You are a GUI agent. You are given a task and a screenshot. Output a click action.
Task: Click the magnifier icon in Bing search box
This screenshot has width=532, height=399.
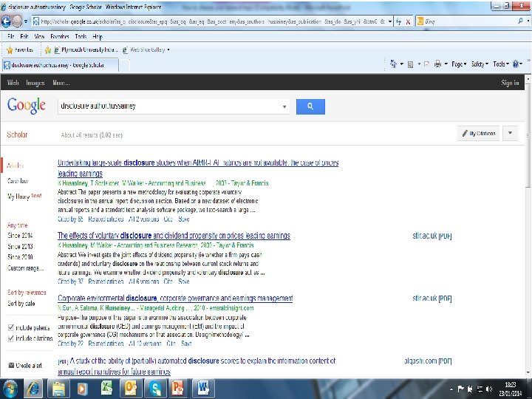tap(520, 21)
